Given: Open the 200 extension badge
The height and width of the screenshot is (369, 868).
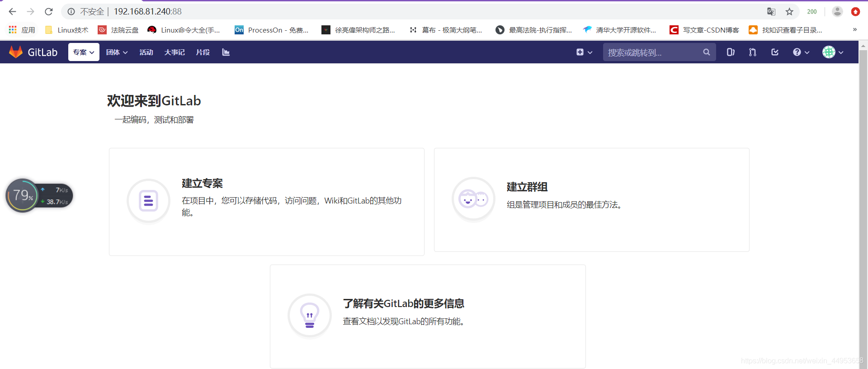Looking at the screenshot, I should 812,12.
